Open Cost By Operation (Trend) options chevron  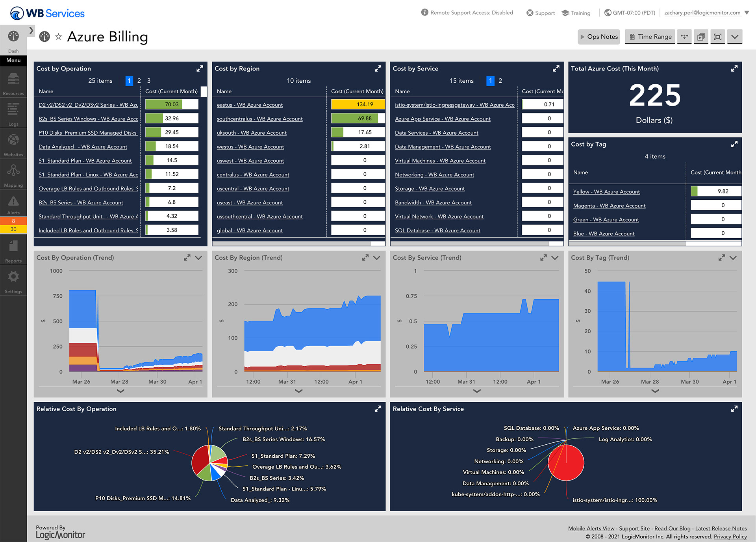click(198, 258)
